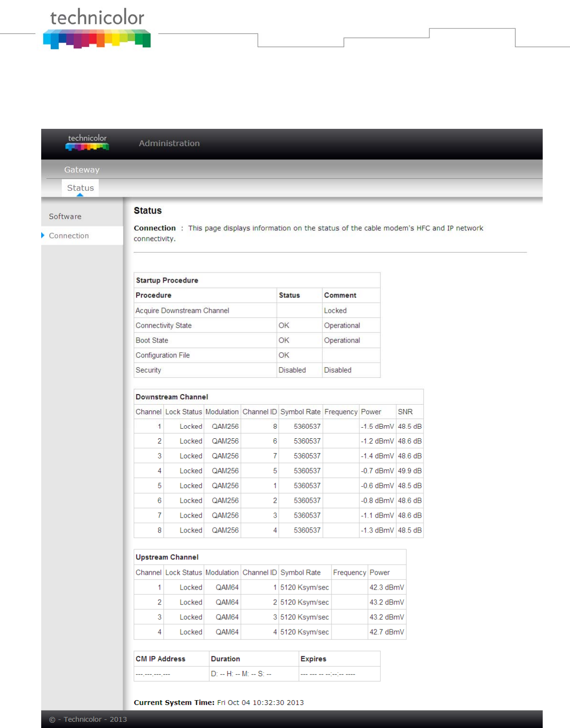Open the Software sidebar page
This screenshot has height=728, width=570.
click(65, 216)
